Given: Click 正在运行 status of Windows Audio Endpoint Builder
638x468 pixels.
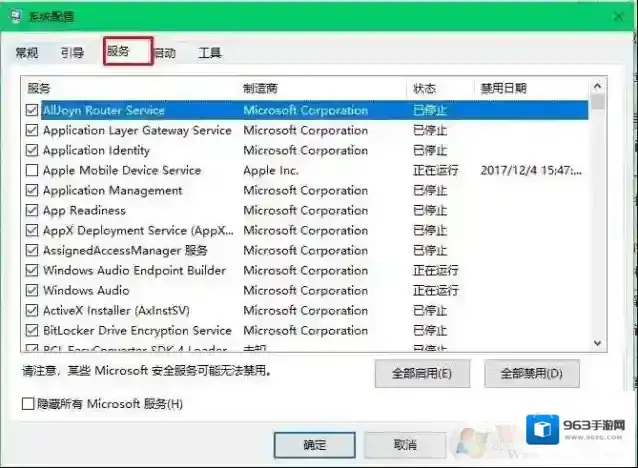Looking at the screenshot, I should 436,270.
